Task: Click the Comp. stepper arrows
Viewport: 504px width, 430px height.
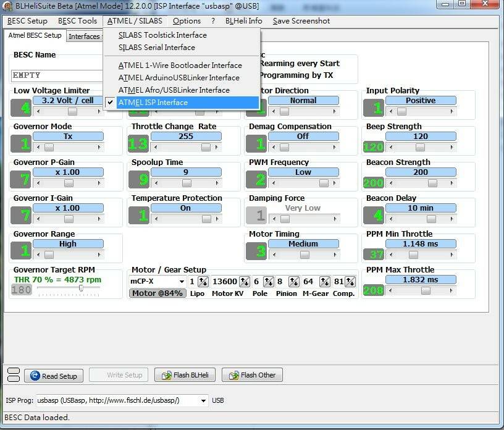Action: click(350, 282)
